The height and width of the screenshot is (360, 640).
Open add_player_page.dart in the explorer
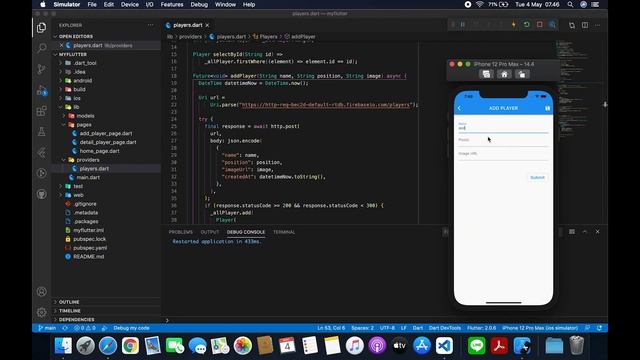(106, 133)
